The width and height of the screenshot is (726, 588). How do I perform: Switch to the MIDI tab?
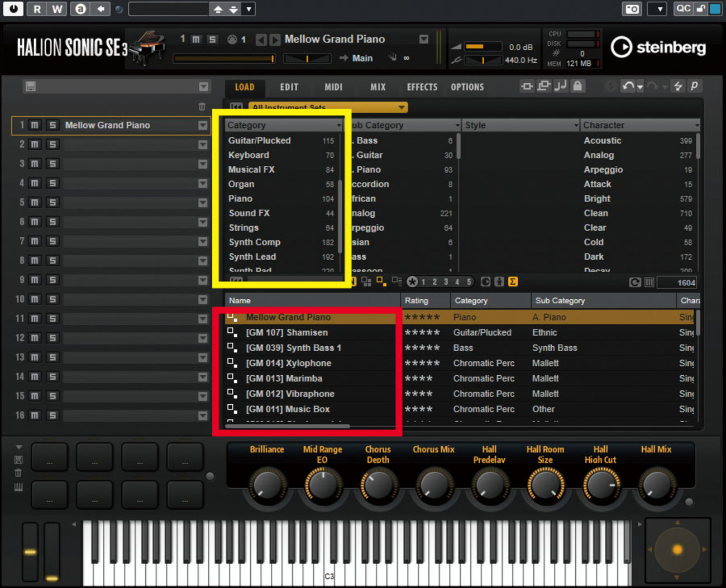(x=333, y=87)
